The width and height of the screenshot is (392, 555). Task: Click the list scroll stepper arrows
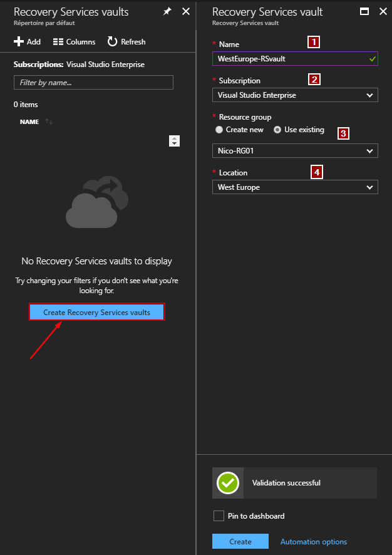[175, 141]
